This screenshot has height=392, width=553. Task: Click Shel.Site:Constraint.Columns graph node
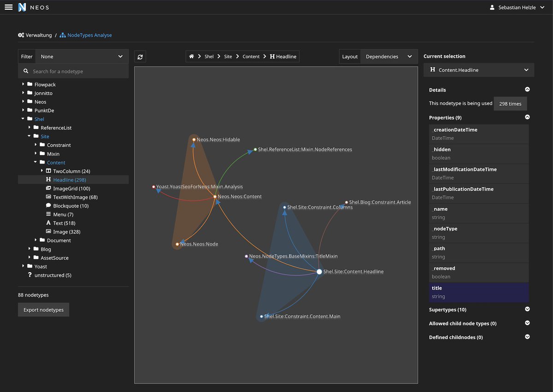(285, 207)
